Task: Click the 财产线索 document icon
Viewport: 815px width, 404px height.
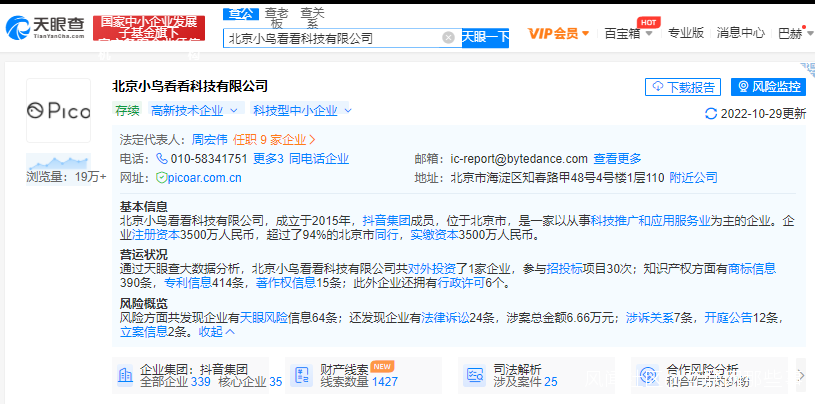Action: click(300, 375)
